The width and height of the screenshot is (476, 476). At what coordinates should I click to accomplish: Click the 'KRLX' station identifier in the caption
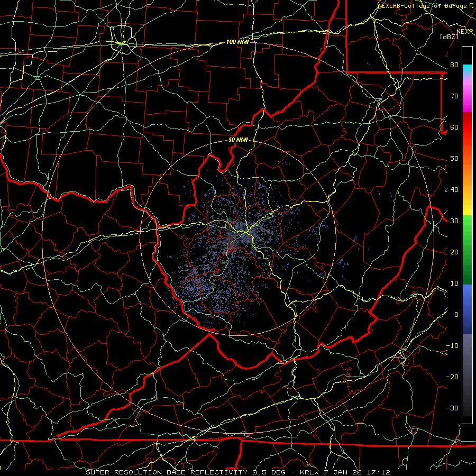(309, 472)
